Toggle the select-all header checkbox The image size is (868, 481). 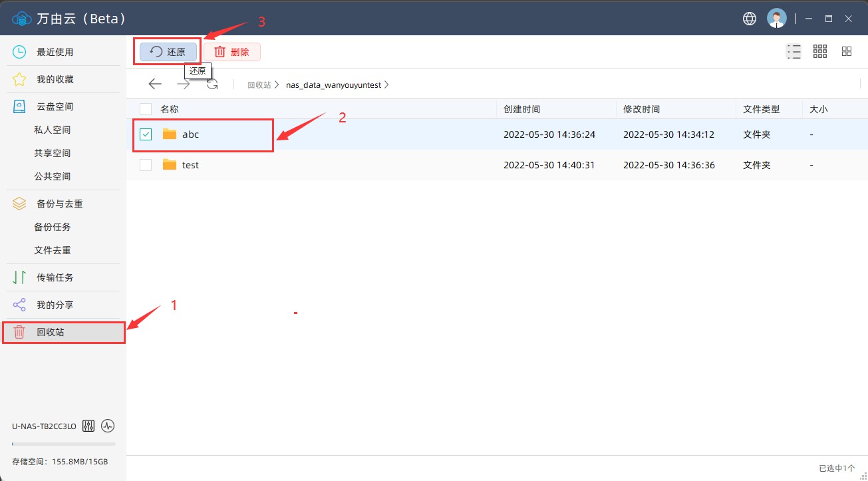(x=146, y=109)
